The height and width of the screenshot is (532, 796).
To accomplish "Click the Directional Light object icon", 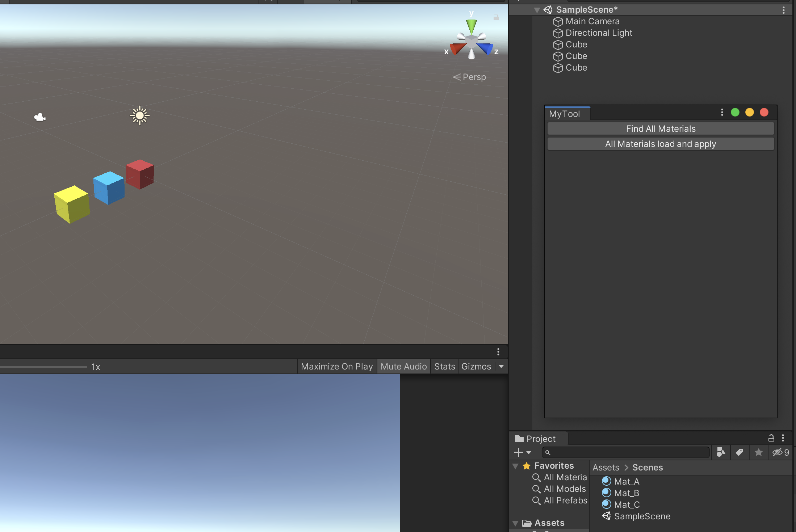I will 558,33.
